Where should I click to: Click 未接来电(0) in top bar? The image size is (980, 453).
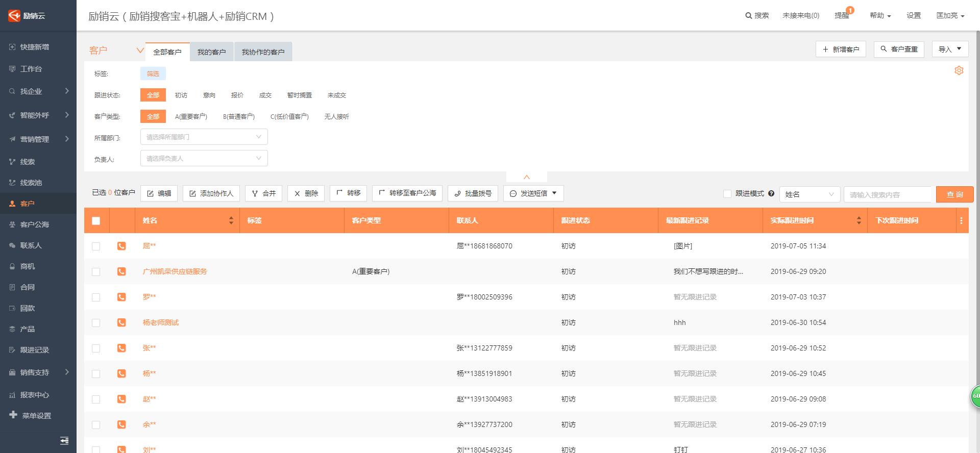(x=801, y=16)
